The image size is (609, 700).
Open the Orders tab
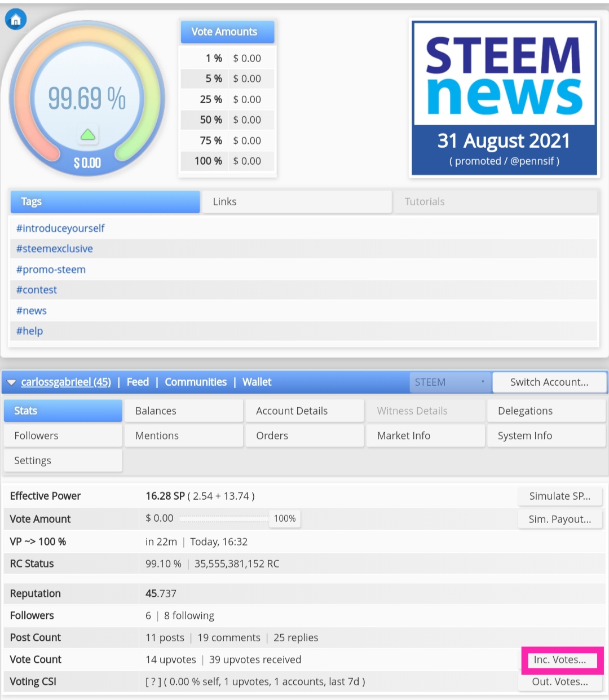tap(304, 435)
